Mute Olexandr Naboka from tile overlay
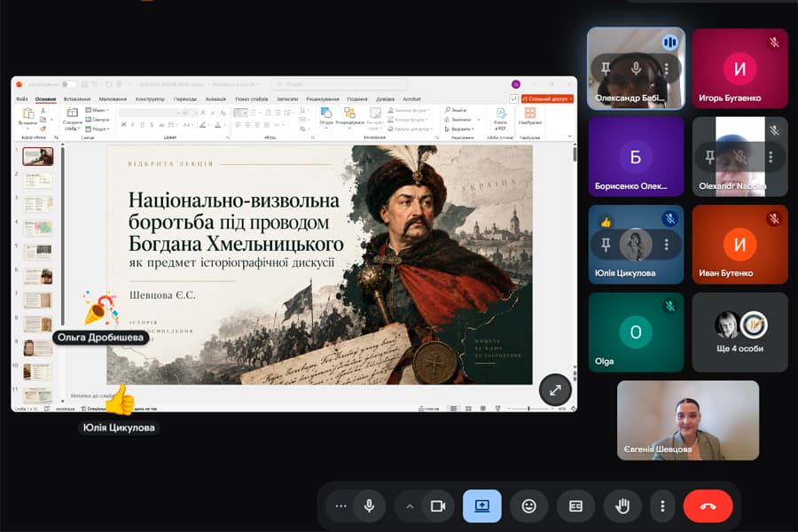 click(740, 157)
